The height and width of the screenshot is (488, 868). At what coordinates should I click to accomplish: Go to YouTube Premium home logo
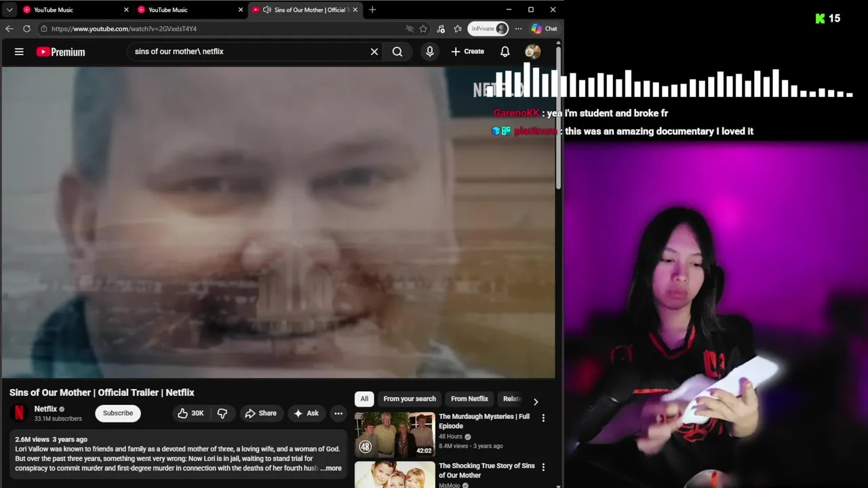pyautogui.click(x=60, y=52)
